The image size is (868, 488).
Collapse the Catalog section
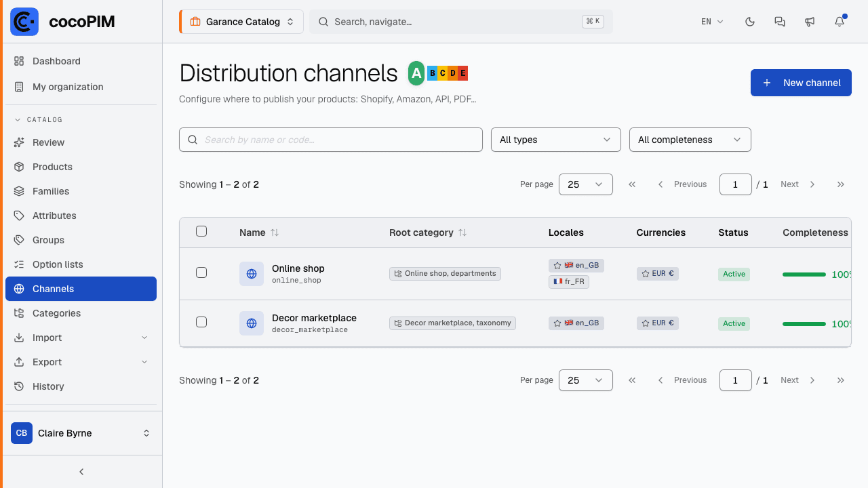tap(39, 120)
